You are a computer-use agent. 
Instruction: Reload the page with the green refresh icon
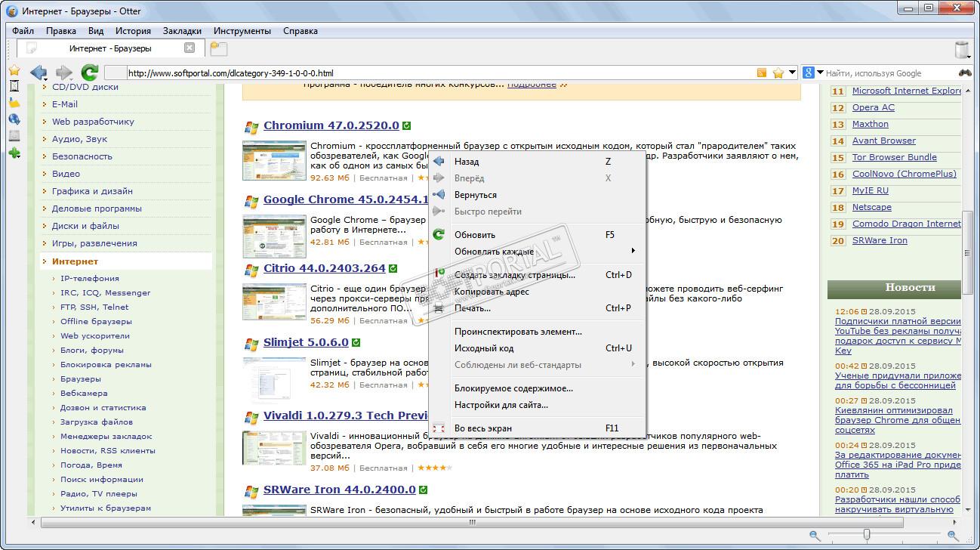click(x=90, y=73)
